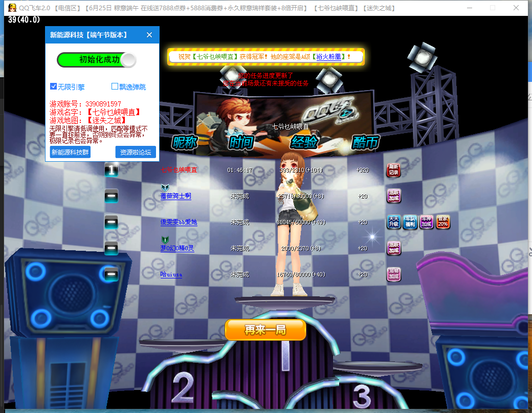Viewport: 532px width, 413px height.
Task: Click the champion congratulation banner
Action: tap(266, 57)
